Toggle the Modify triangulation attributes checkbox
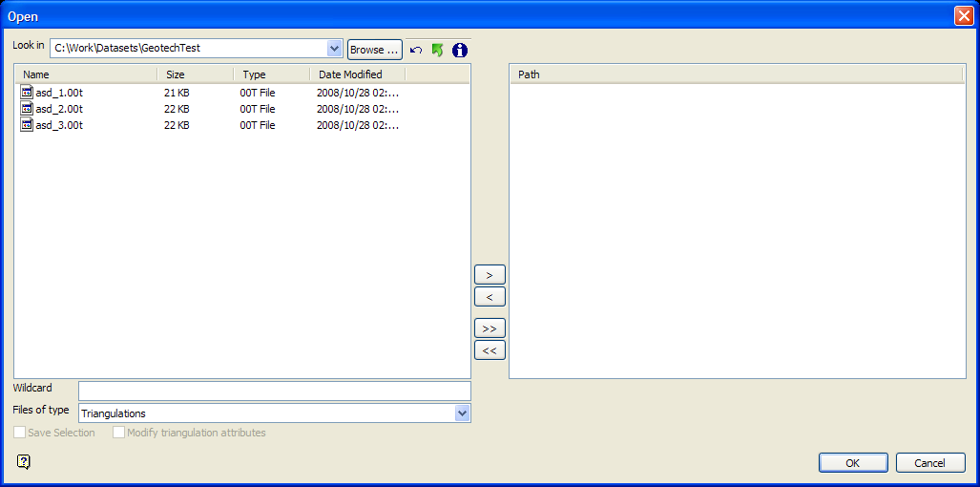Image resolution: width=980 pixels, height=487 pixels. pyautogui.click(x=118, y=432)
